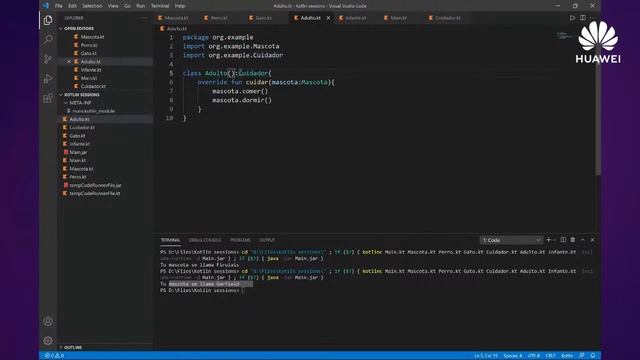This screenshot has width=640, height=360.
Task: Open the terminal selector dropdown '1: Code'
Action: coord(511,240)
